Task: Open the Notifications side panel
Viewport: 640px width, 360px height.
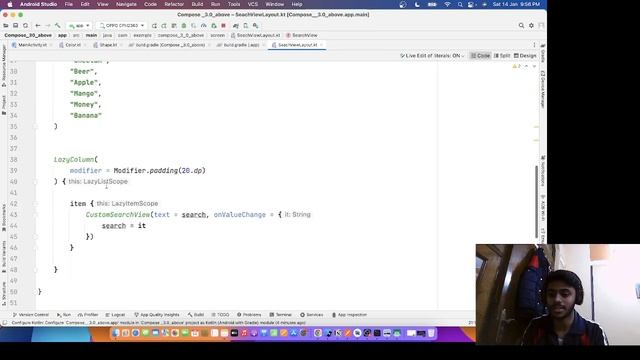Action: coord(543,170)
